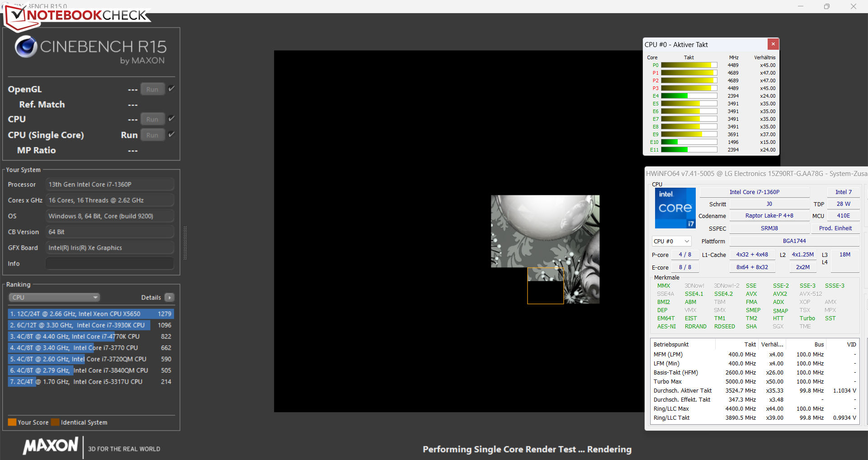
Task: Click the MAXON logo at bottom left
Action: tap(51, 446)
